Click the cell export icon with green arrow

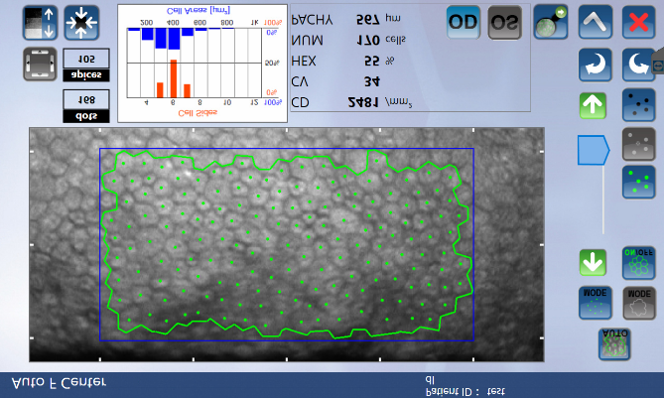point(551,22)
